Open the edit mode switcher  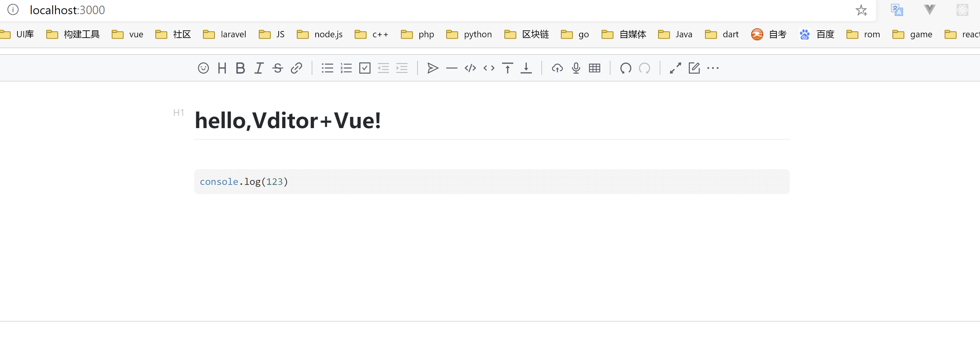pyautogui.click(x=694, y=68)
